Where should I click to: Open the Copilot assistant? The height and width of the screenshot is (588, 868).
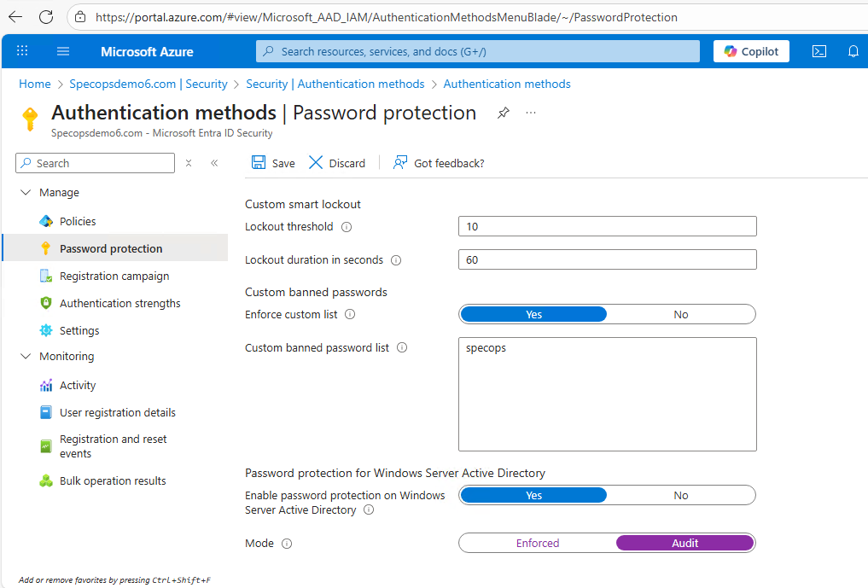coord(751,51)
